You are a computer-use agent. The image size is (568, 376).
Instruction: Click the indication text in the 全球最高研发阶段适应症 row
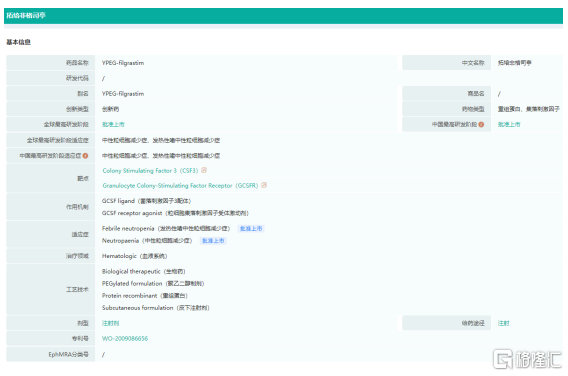click(161, 140)
